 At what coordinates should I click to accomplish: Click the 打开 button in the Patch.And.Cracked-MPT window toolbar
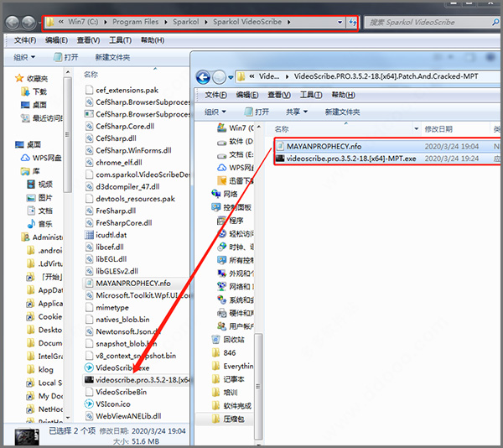pos(257,112)
